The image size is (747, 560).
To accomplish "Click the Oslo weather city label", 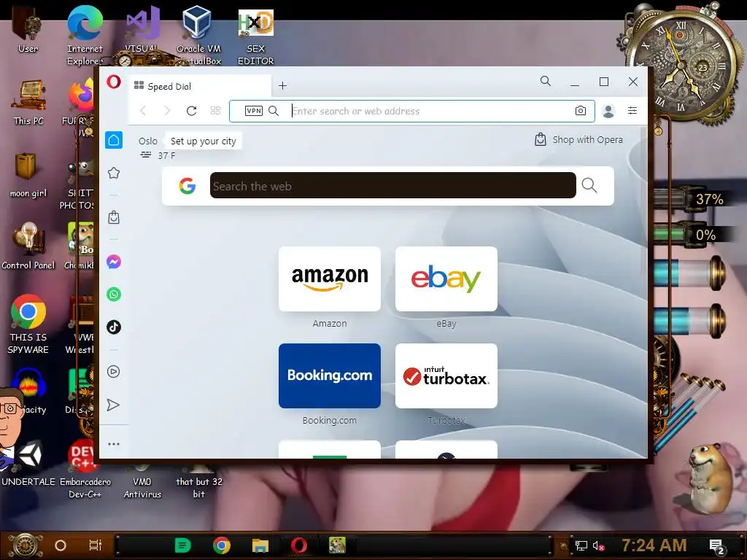I will tap(147, 141).
